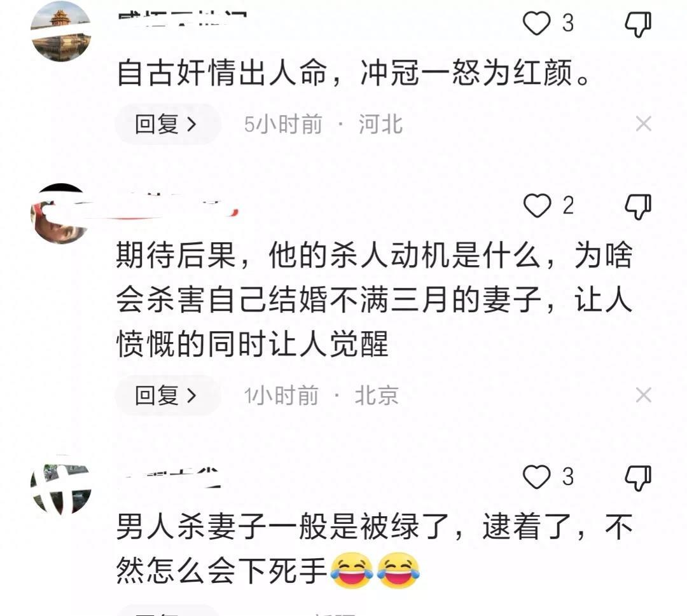Select the 自古奸情出人命 comment text

[354, 72]
